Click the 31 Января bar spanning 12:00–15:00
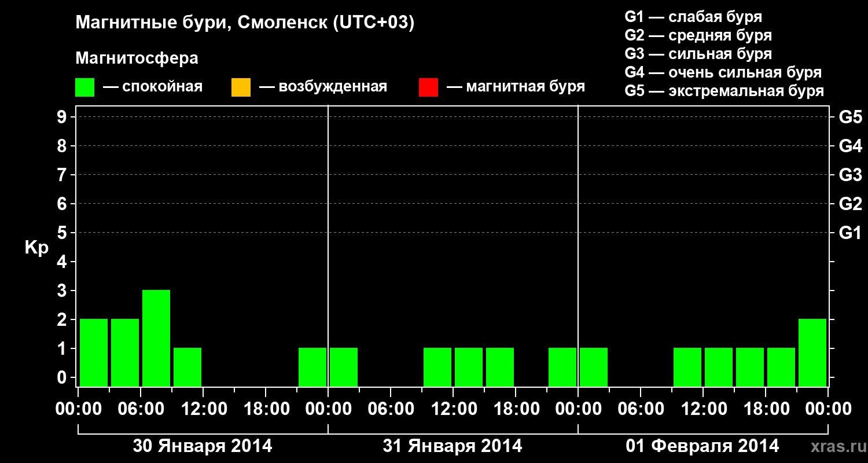Image resolution: width=868 pixels, height=463 pixels. [469, 367]
